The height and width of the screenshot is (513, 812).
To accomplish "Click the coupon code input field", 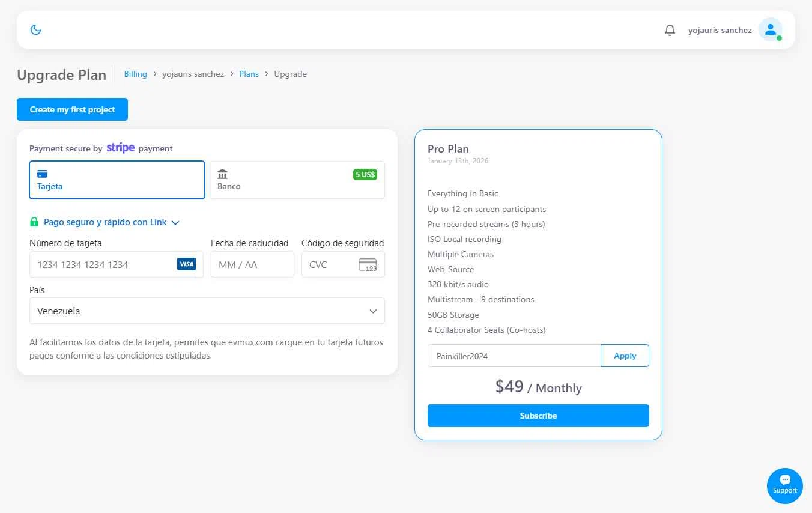I will point(514,356).
